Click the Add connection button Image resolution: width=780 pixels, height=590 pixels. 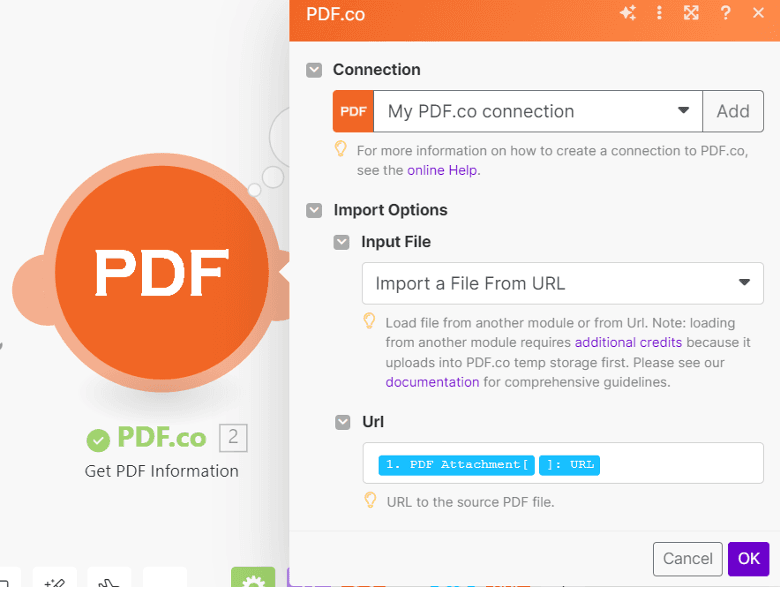point(732,112)
